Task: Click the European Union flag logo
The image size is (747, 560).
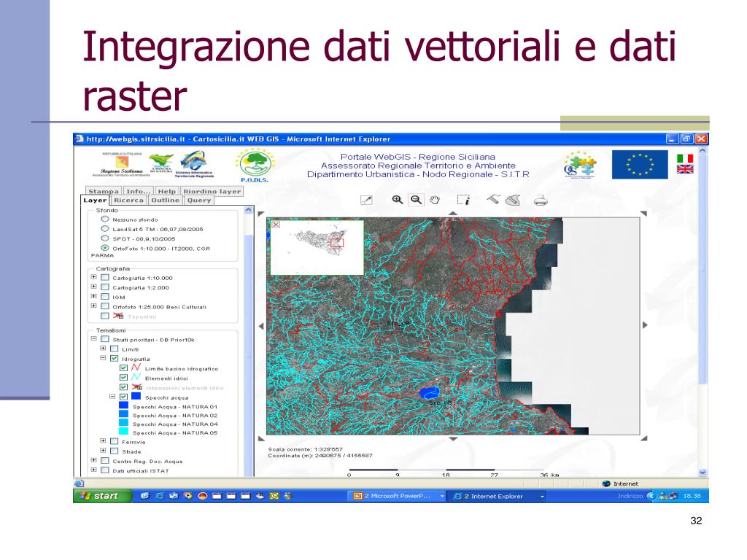Action: coord(640,164)
